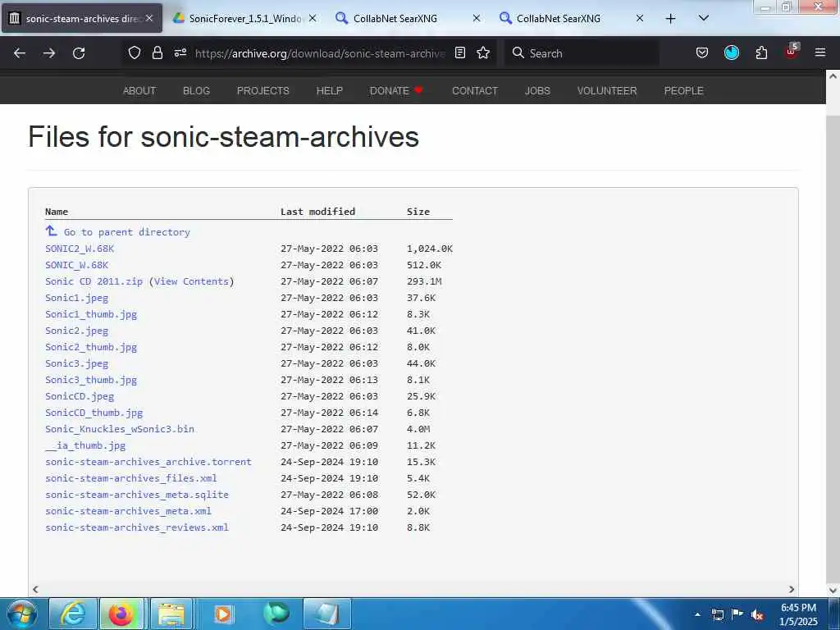The width and height of the screenshot is (840, 630).
Task: Open Sonic2.jpeg image link
Action: tap(76, 331)
